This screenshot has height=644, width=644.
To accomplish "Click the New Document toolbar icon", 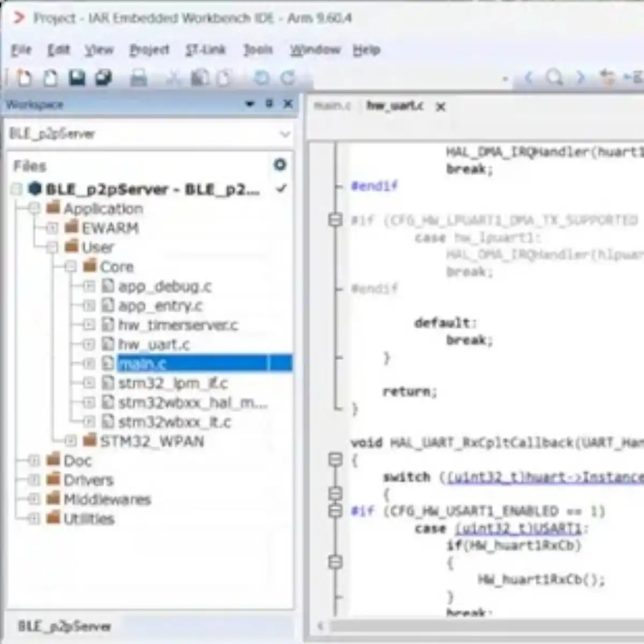I will tap(24, 78).
